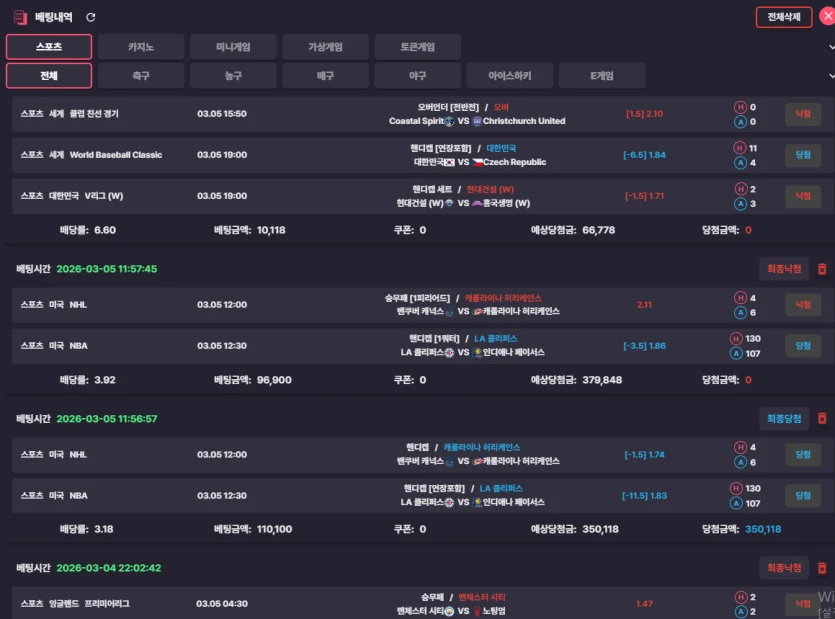Show 전체 sports bets

(x=49, y=76)
